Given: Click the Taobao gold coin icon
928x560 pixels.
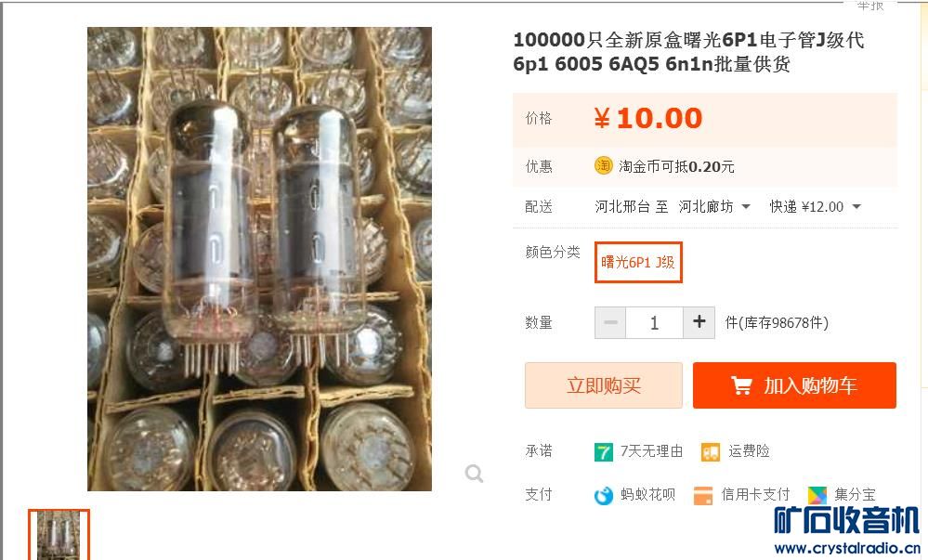Looking at the screenshot, I should click(x=603, y=165).
